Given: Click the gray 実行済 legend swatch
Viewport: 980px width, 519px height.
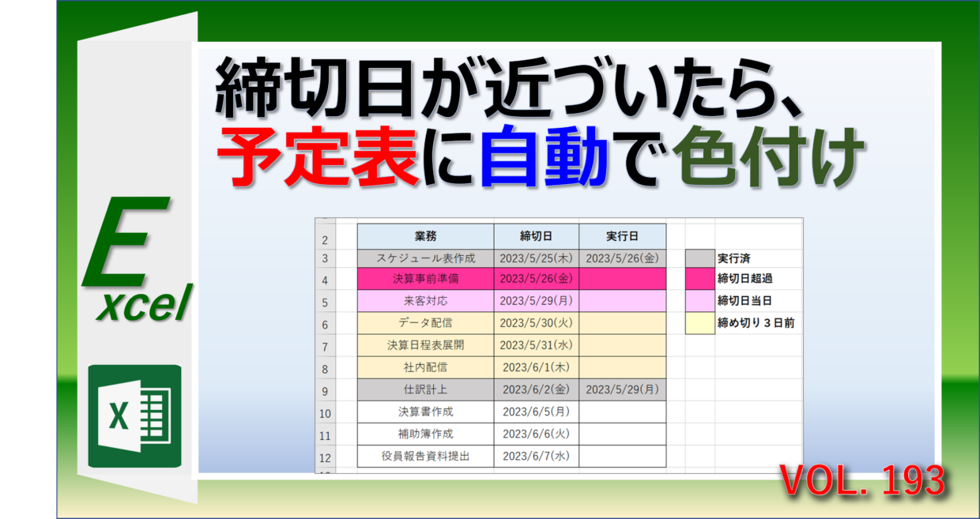Looking at the screenshot, I should (699, 258).
